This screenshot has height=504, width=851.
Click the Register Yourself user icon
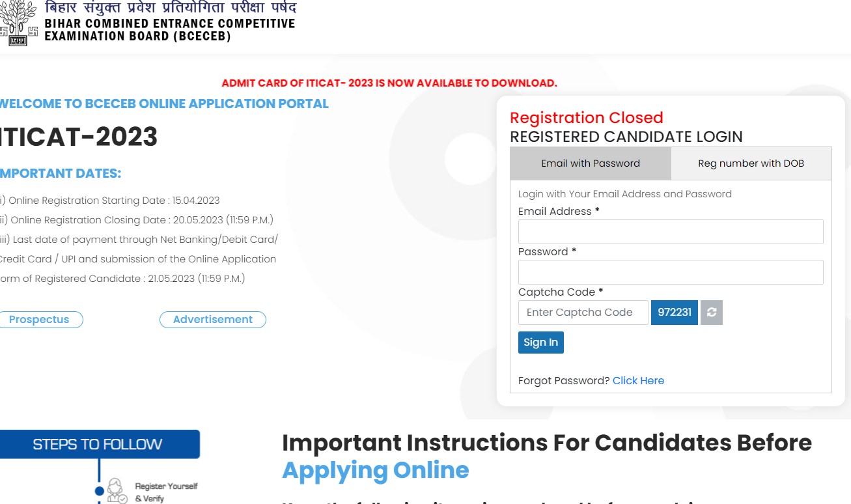click(117, 490)
